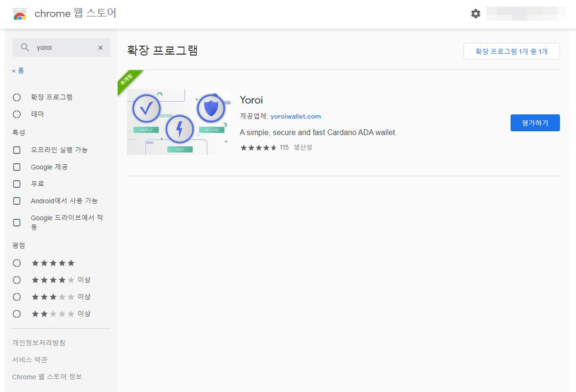Select four stars 이상 rating filter
Screen dimensions: 576x392
point(17,280)
